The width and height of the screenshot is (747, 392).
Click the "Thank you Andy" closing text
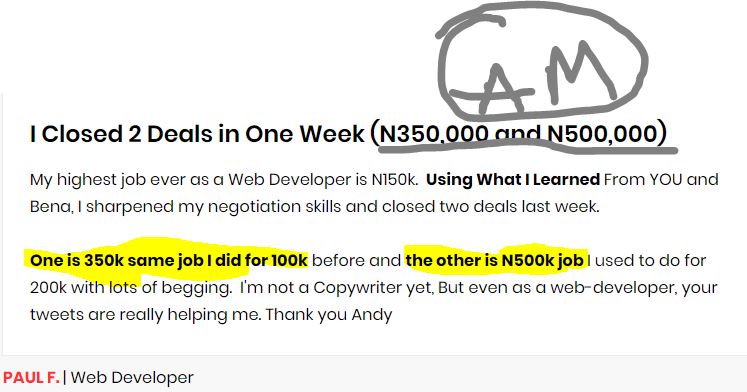tap(329, 315)
